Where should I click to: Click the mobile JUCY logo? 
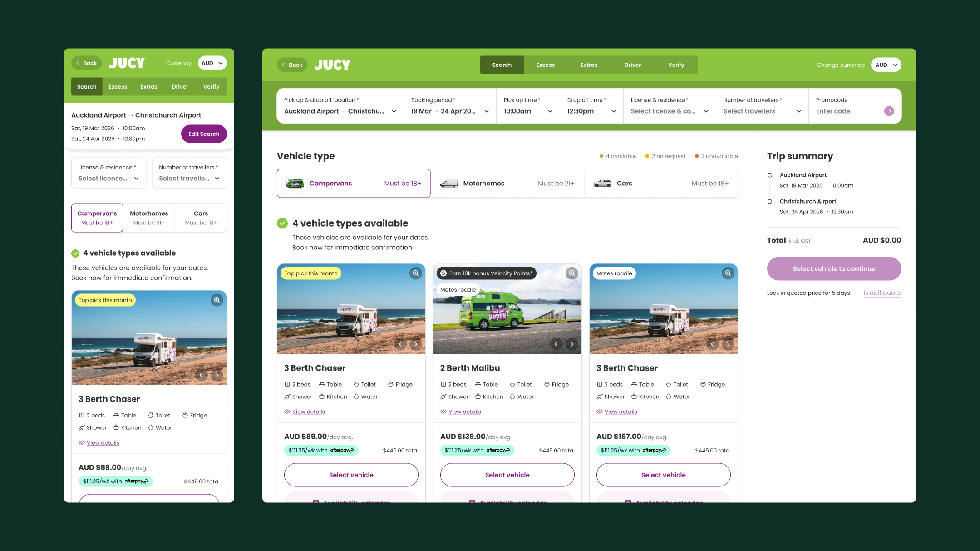pos(127,63)
